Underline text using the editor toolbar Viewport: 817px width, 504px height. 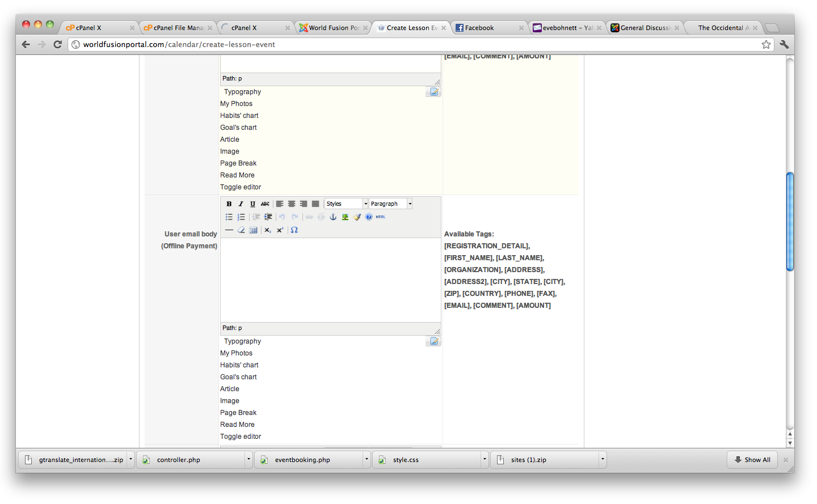click(252, 204)
